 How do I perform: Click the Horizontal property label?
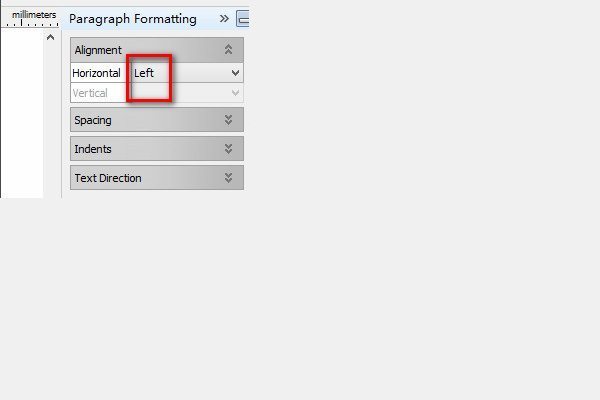(96, 73)
